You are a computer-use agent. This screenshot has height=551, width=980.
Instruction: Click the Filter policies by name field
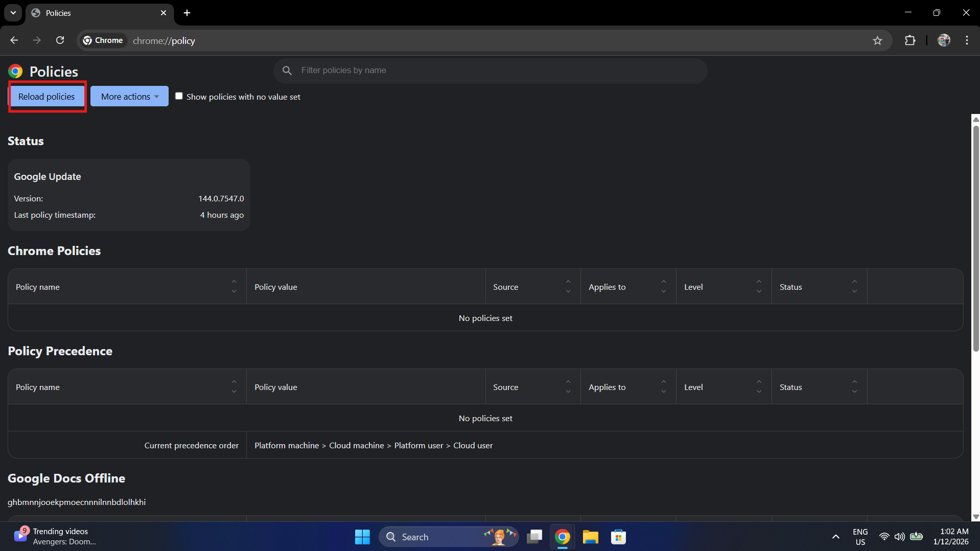[491, 71]
